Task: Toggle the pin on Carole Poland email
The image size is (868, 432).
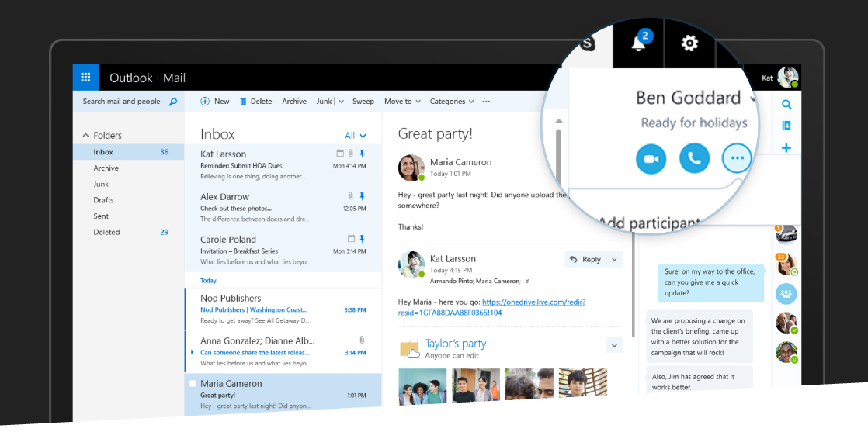Action: point(362,239)
